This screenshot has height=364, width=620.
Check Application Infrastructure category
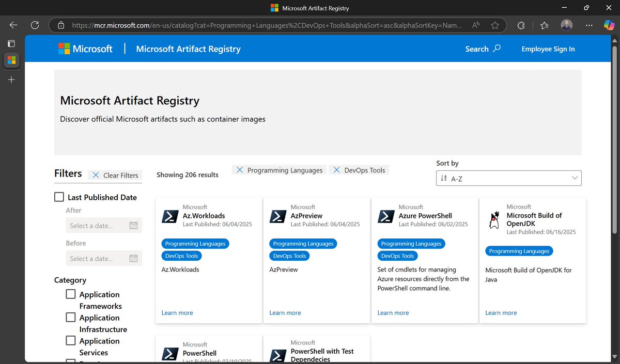coord(71,318)
